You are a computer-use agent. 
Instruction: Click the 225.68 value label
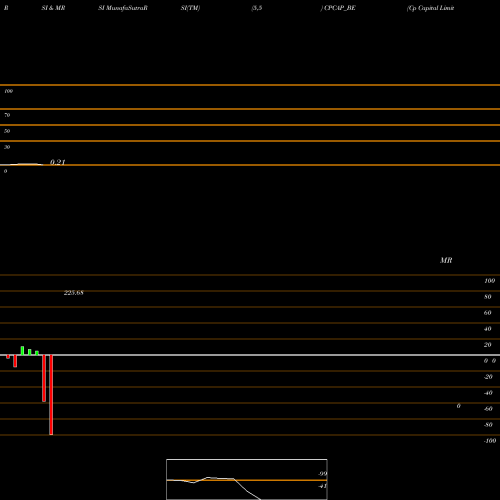point(74,293)
